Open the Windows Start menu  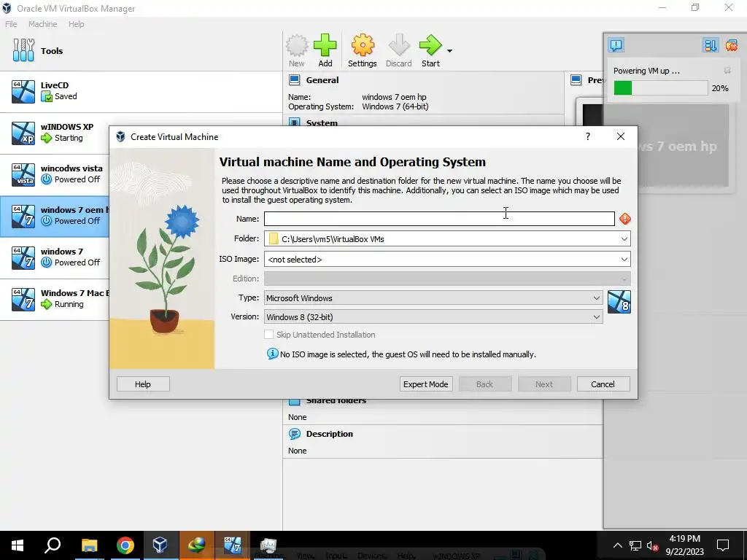coord(18,545)
